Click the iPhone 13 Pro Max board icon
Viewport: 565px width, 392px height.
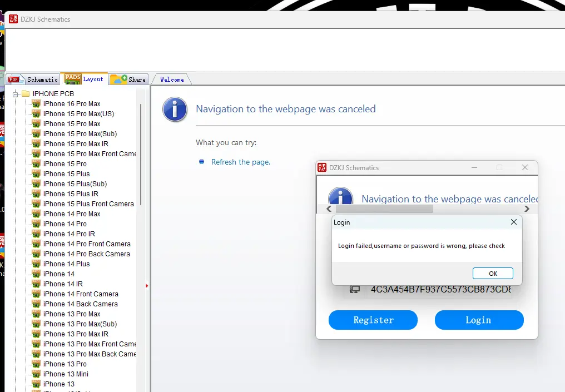pyautogui.click(x=36, y=314)
